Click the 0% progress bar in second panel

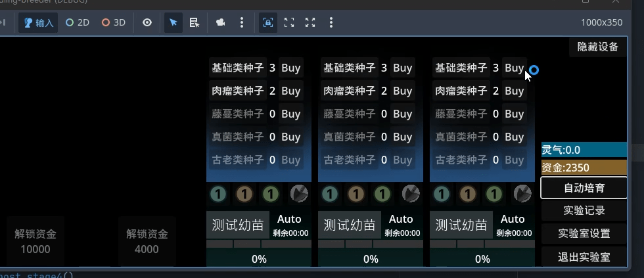(371, 259)
